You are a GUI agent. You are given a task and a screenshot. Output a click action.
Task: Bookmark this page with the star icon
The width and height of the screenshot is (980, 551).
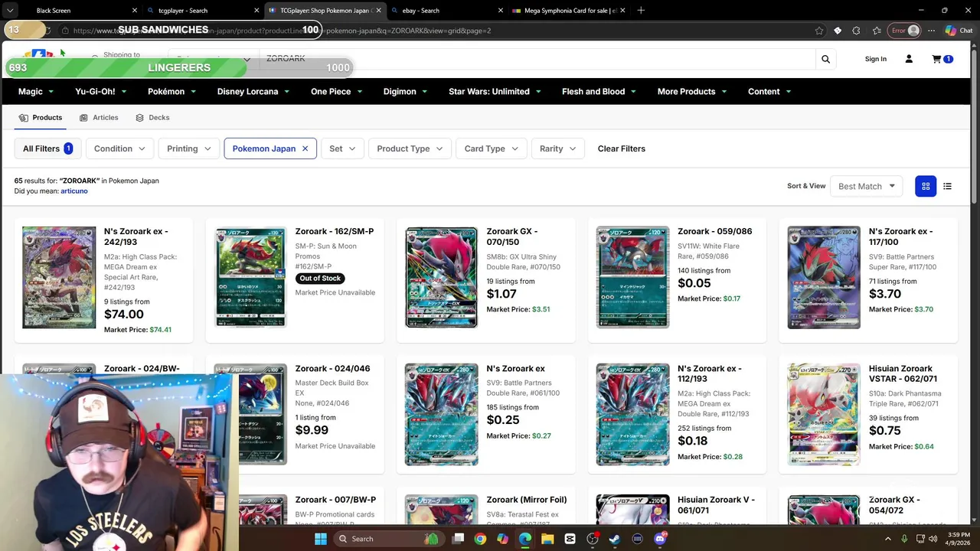point(819,31)
